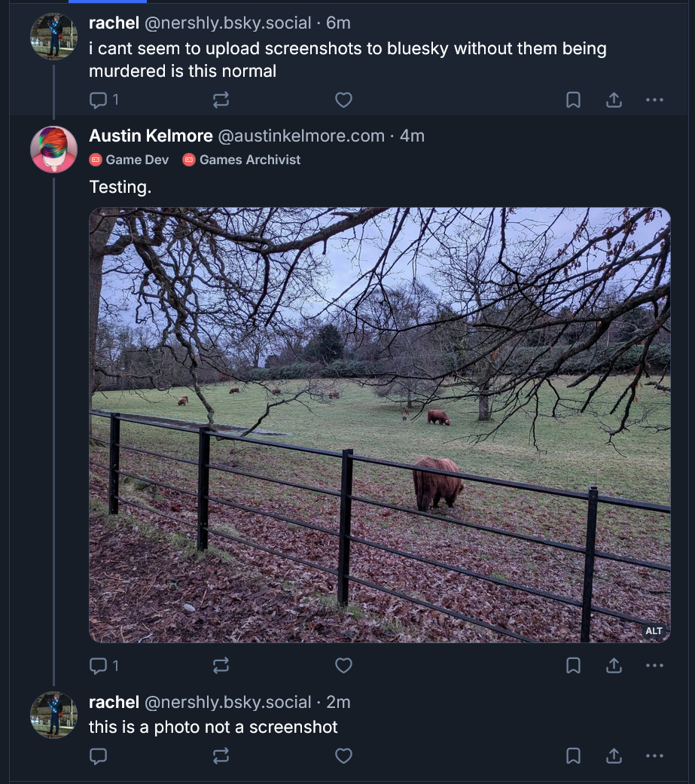Open more options on rachel's first post
Viewport: 695px width, 784px height.
[654, 99]
